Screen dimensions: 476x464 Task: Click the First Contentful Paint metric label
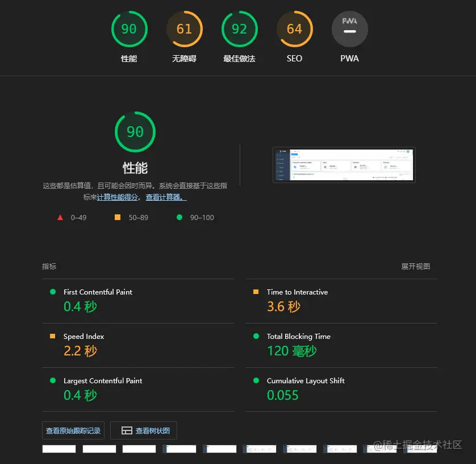98,292
